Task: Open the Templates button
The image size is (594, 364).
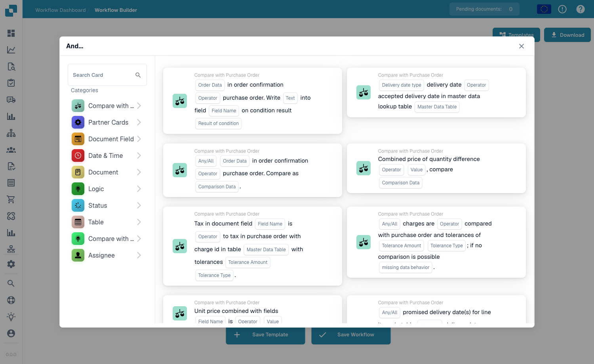Action: (x=516, y=32)
